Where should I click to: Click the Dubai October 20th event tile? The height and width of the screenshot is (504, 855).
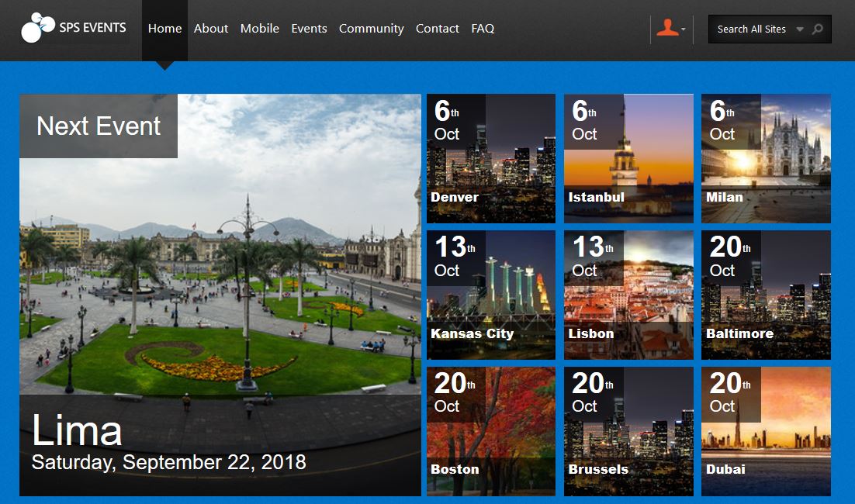pyautogui.click(x=765, y=431)
